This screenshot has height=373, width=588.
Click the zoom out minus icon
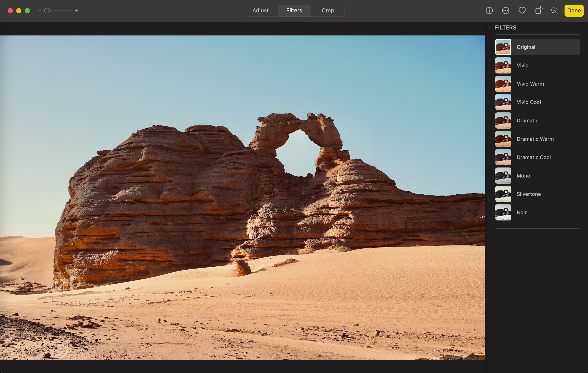click(x=39, y=11)
